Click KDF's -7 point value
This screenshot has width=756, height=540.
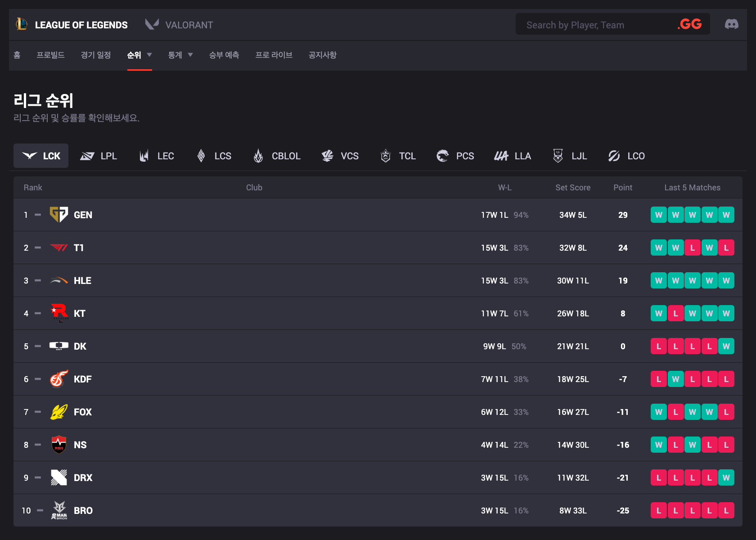(x=623, y=379)
